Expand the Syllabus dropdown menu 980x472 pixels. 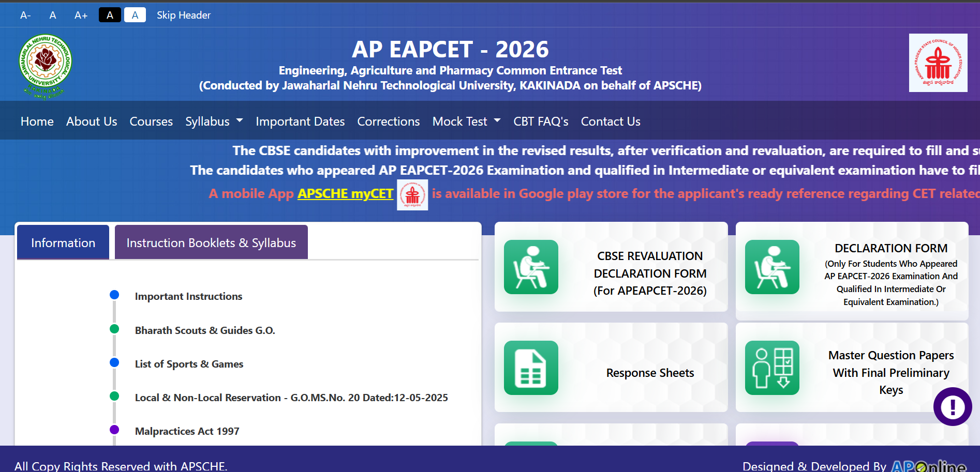(214, 121)
